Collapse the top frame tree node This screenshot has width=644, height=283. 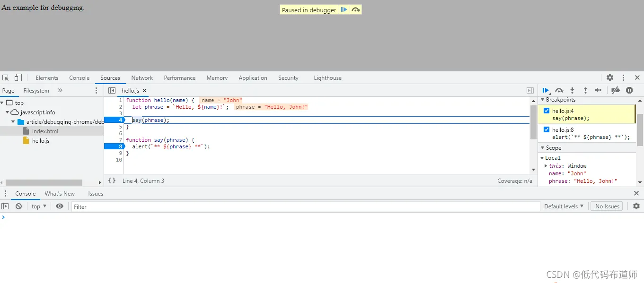tap(2, 103)
